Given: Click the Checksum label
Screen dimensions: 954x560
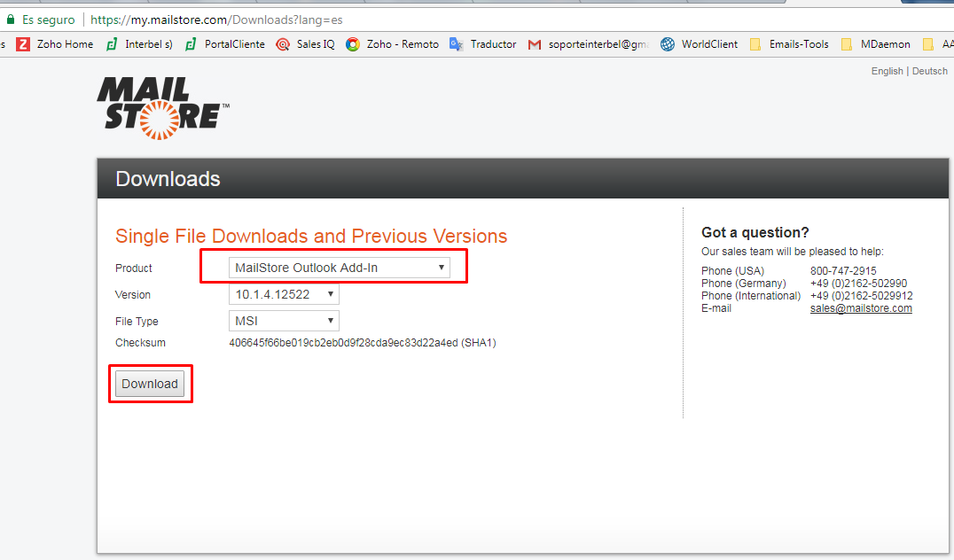Looking at the screenshot, I should [x=141, y=343].
